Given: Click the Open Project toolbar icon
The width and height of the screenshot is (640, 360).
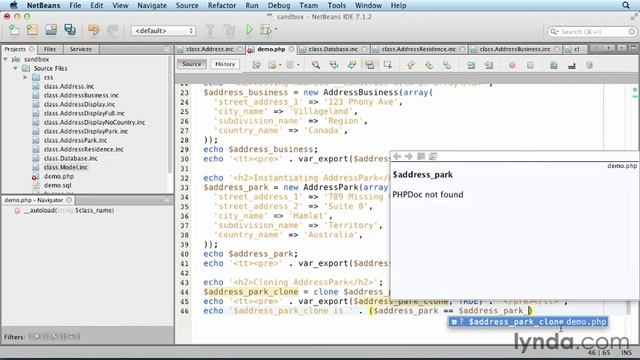Looking at the screenshot, I should point(51,30).
